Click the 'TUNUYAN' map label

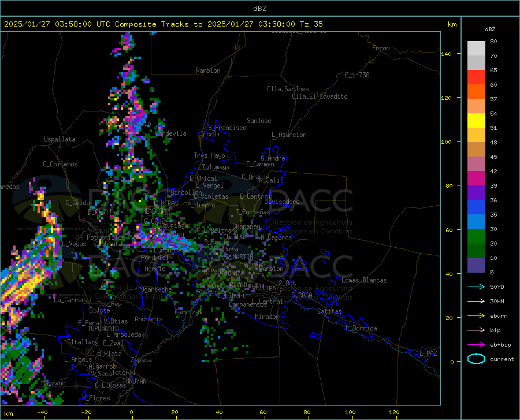pos(134,381)
